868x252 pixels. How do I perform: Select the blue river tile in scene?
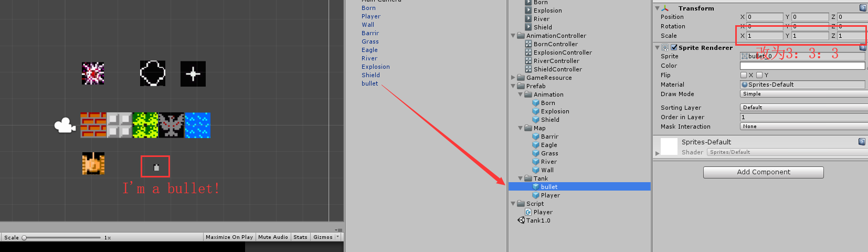tap(197, 125)
